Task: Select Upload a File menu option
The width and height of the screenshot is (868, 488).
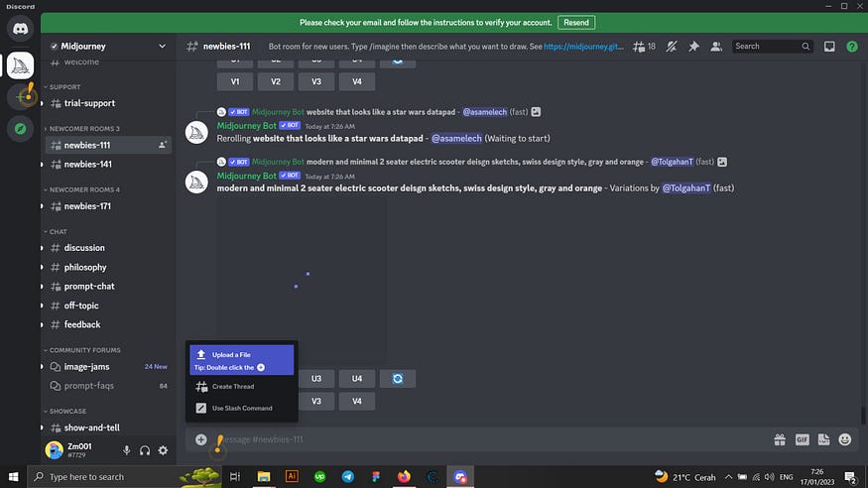Action: [x=242, y=360]
